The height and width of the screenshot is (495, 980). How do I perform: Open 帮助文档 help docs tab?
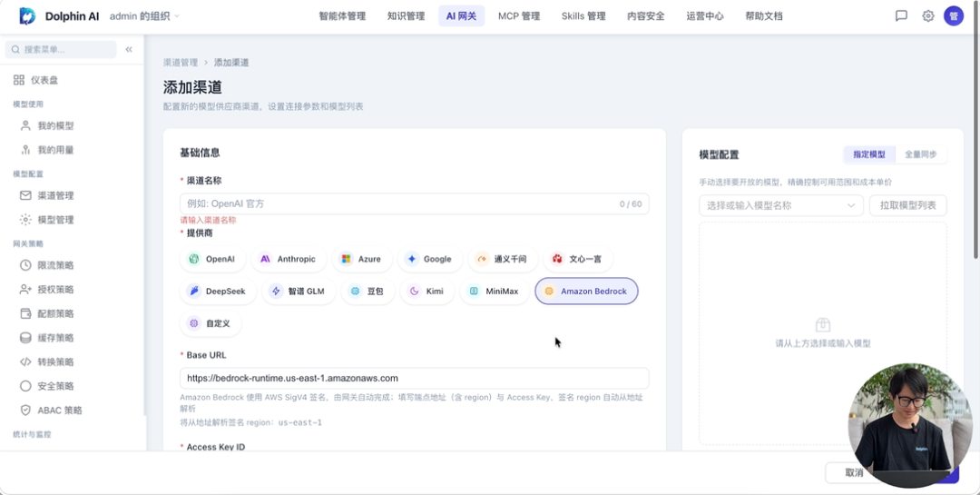(x=764, y=16)
